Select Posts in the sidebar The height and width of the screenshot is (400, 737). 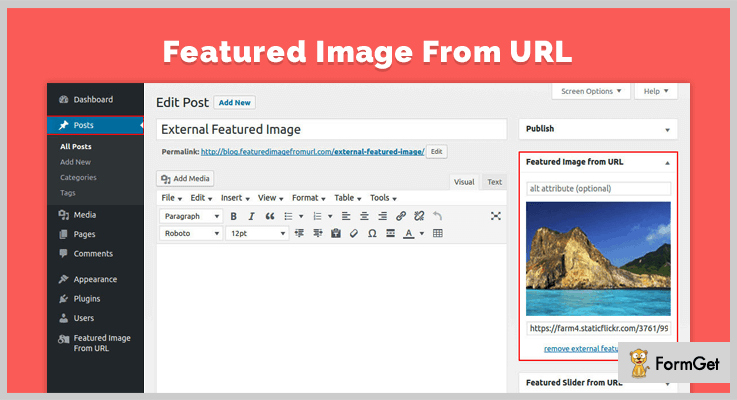click(x=95, y=125)
